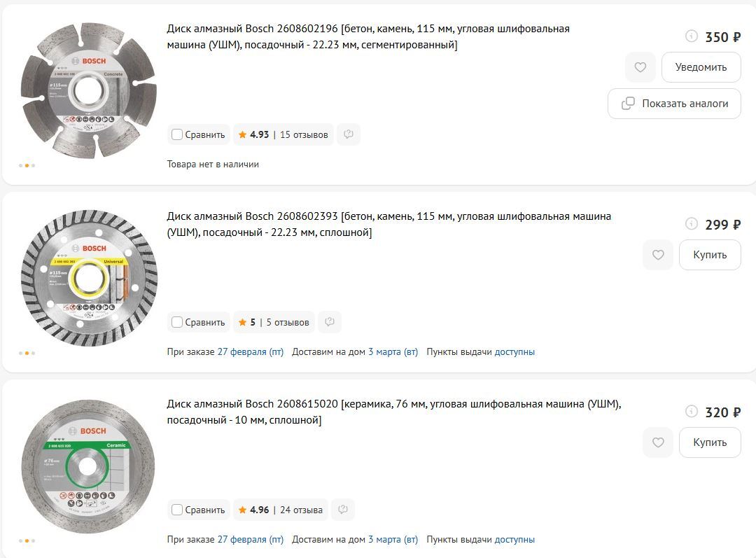The height and width of the screenshot is (558, 756).
Task: Click info icon next to 299 ₽
Action: tap(692, 224)
